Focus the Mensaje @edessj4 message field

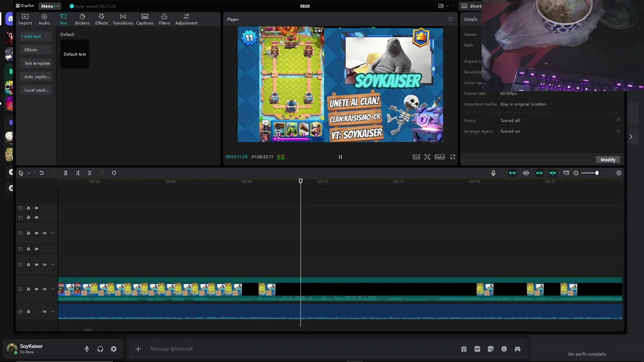click(302, 349)
